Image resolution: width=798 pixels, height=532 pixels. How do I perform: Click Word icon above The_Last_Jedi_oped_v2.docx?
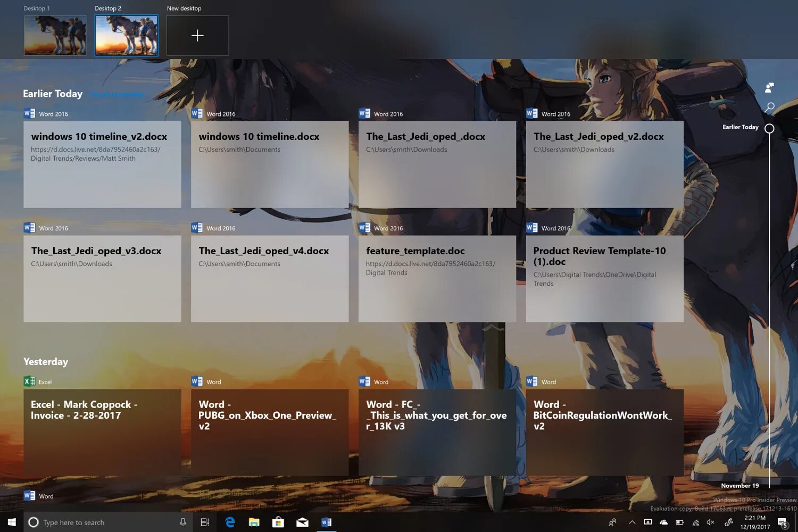pyautogui.click(x=532, y=113)
